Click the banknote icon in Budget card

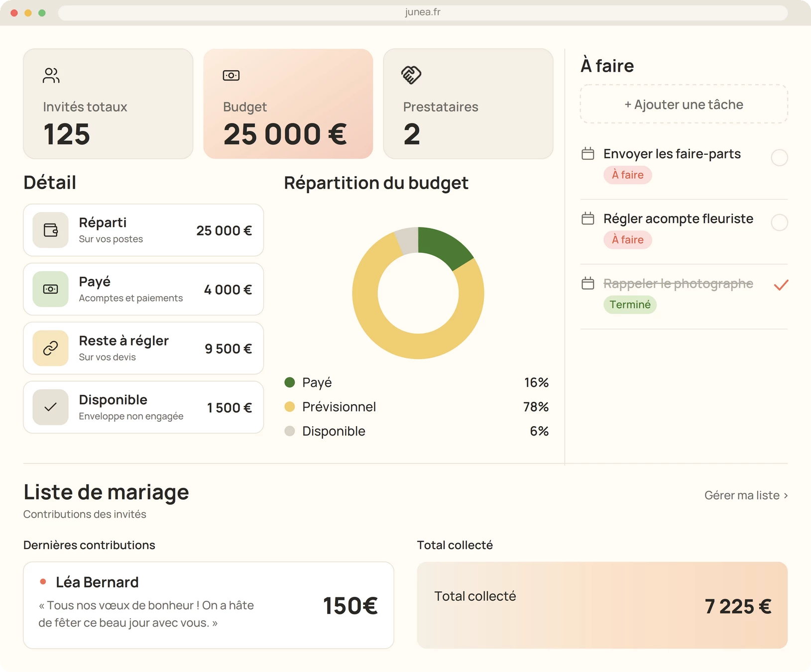231,76
